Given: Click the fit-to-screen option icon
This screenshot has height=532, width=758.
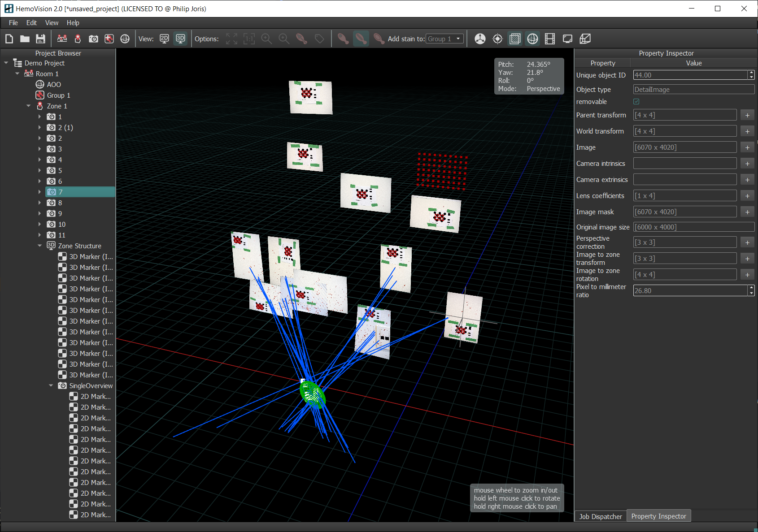Looking at the screenshot, I should tap(231, 39).
